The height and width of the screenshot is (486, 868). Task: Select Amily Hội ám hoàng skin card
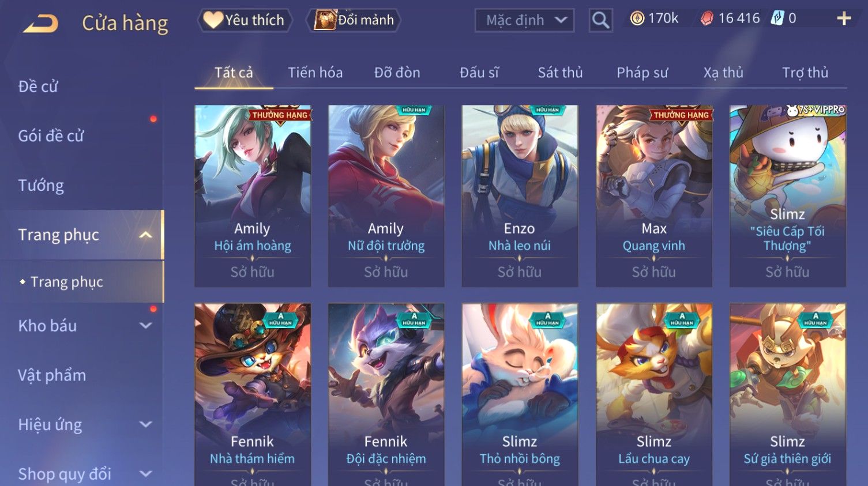click(x=253, y=196)
